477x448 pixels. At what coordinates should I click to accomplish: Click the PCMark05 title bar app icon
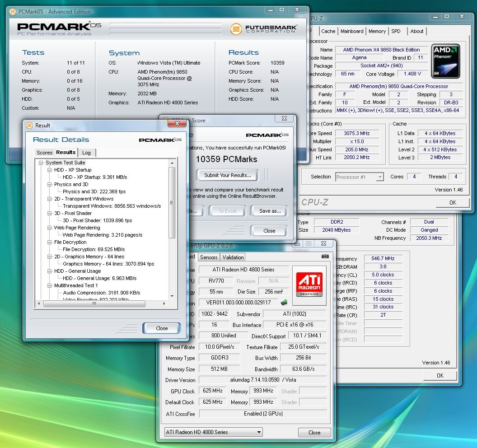[x=13, y=12]
